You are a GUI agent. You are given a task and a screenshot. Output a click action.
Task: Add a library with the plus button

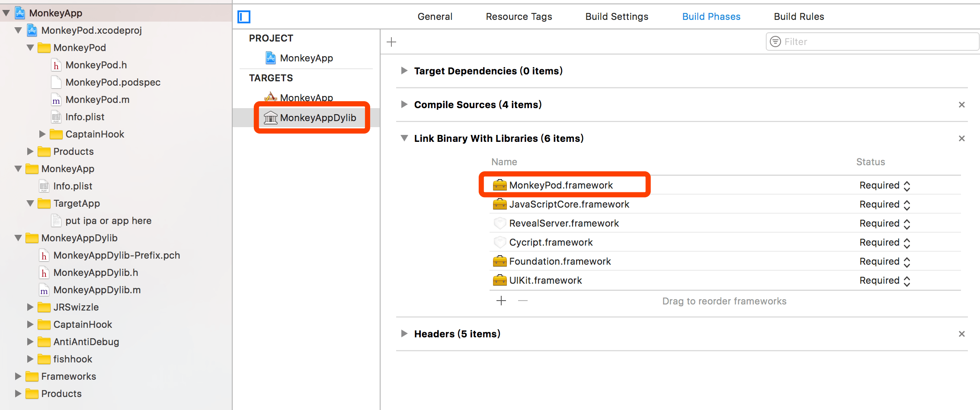pos(501,301)
